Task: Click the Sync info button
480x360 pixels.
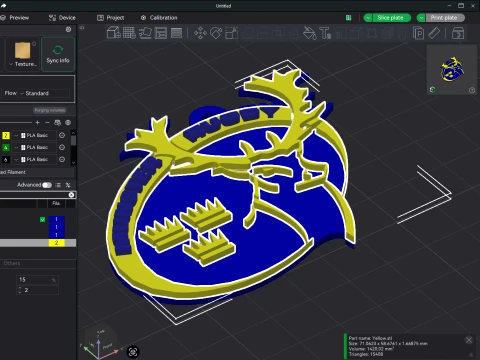Action: [58, 54]
